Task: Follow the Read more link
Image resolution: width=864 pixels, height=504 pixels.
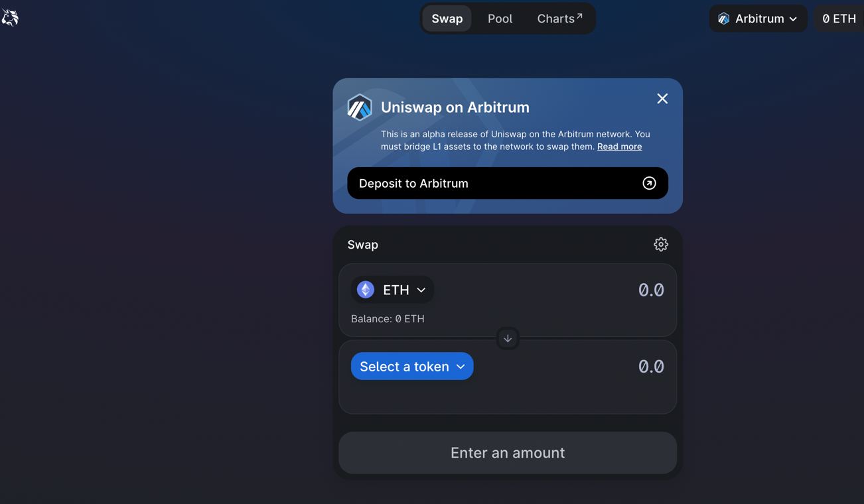Action: 619,147
